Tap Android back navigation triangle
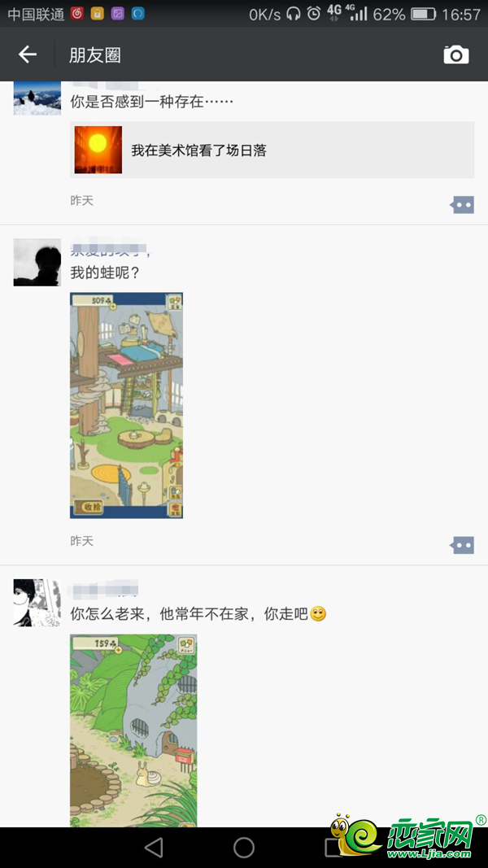Screen dimensions: 488x868 point(153,848)
